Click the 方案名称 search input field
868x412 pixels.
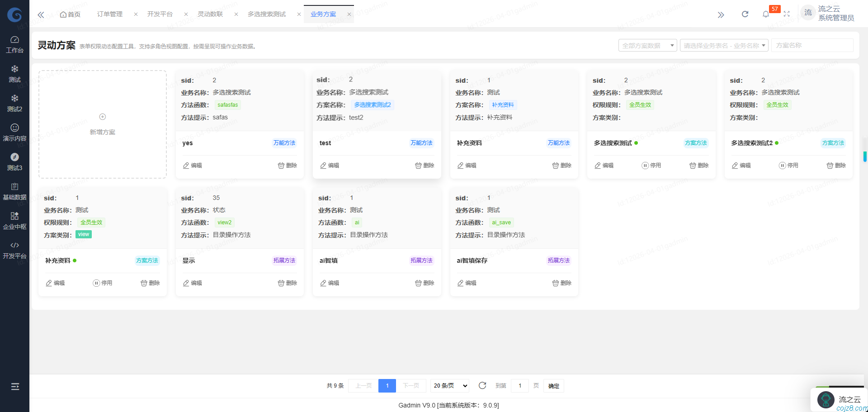(812, 45)
